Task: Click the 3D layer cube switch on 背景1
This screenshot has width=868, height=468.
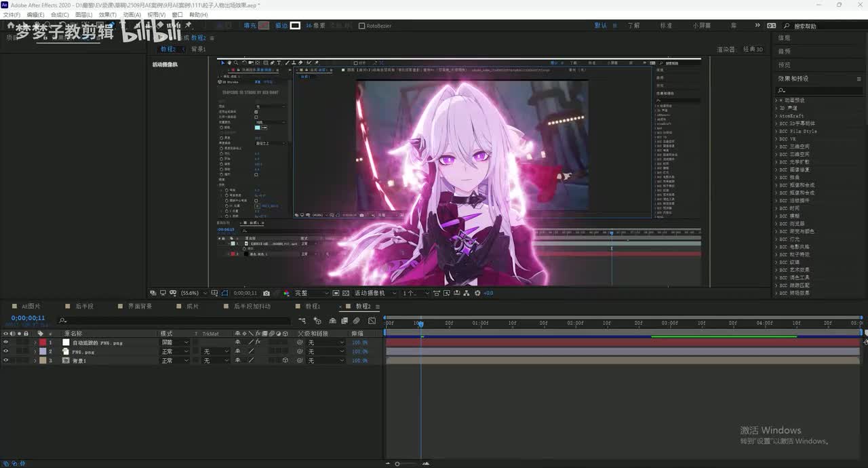Action: [x=285, y=360]
